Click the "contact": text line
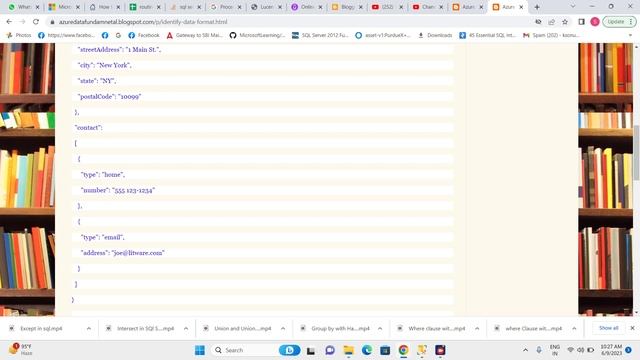Image resolution: width=640 pixels, height=360 pixels. 89,128
